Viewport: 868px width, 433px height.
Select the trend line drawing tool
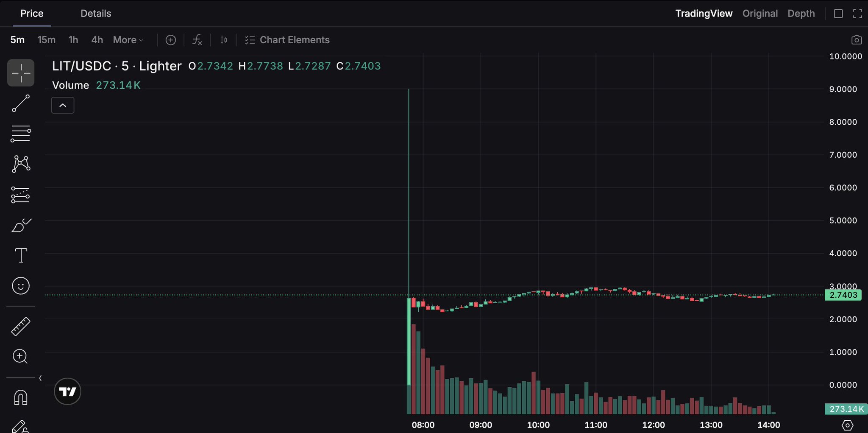click(x=21, y=103)
